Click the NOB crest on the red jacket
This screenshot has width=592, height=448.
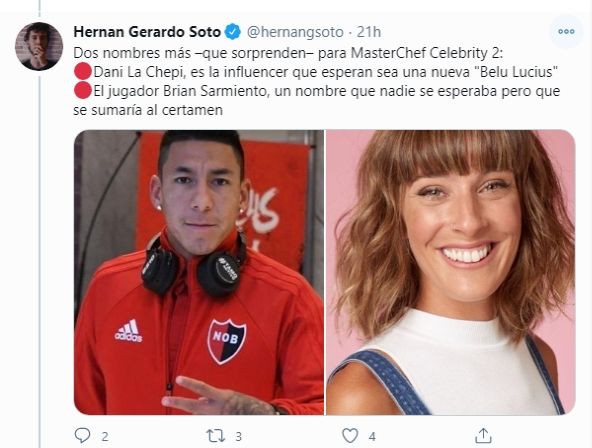[x=227, y=341]
